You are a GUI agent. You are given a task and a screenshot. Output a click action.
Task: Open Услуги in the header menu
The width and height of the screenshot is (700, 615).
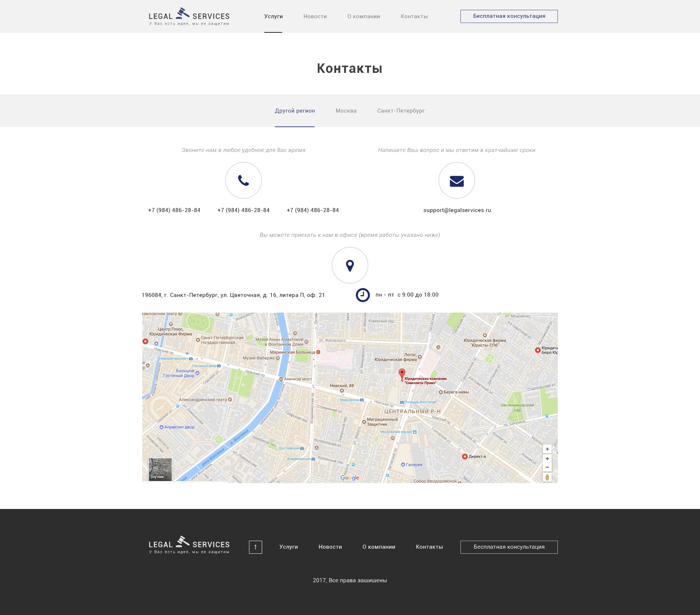273,16
